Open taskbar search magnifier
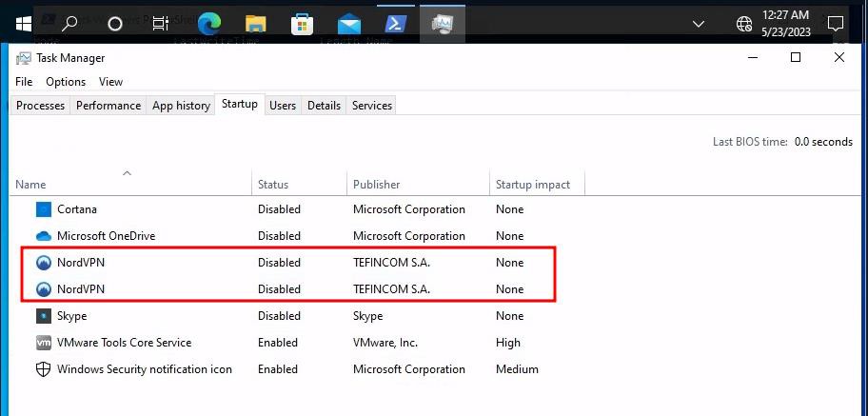This screenshot has height=416, width=868. [x=69, y=23]
